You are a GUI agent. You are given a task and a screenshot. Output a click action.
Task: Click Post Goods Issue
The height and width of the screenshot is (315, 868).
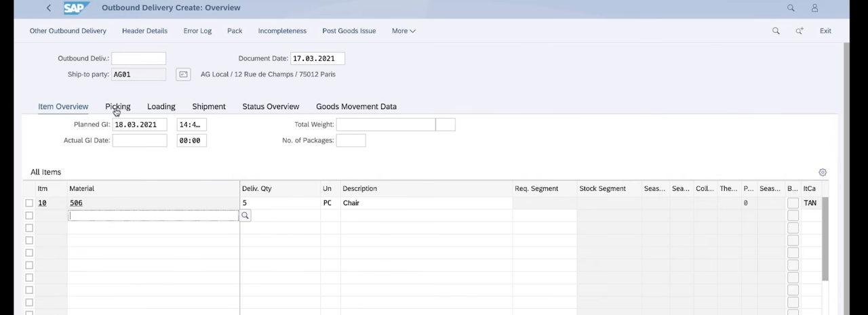click(x=349, y=31)
